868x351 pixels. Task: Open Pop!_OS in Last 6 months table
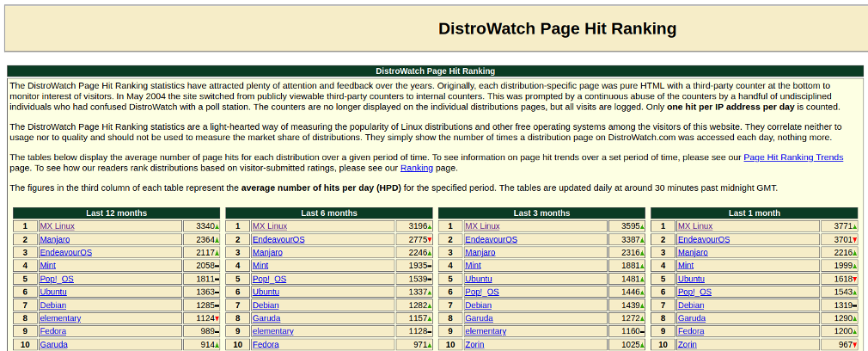270,279
